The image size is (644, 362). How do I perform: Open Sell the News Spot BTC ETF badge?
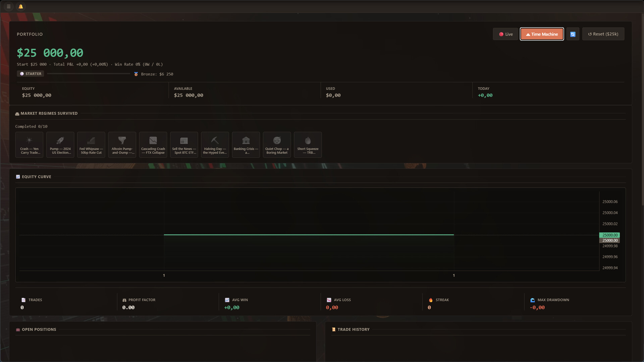pos(184,145)
